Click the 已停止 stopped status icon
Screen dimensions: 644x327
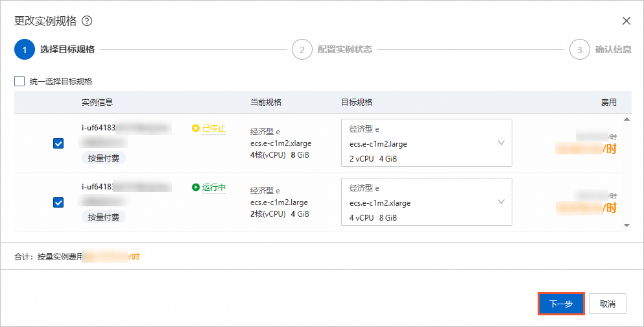[196, 128]
